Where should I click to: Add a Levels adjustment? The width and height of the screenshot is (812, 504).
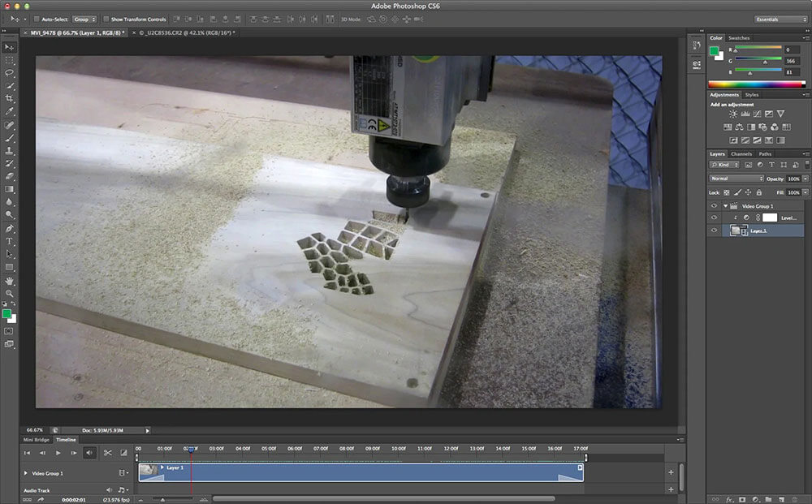[745, 114]
